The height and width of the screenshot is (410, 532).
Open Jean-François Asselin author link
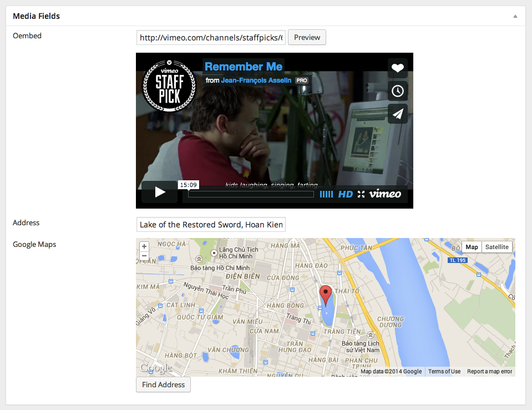click(256, 80)
